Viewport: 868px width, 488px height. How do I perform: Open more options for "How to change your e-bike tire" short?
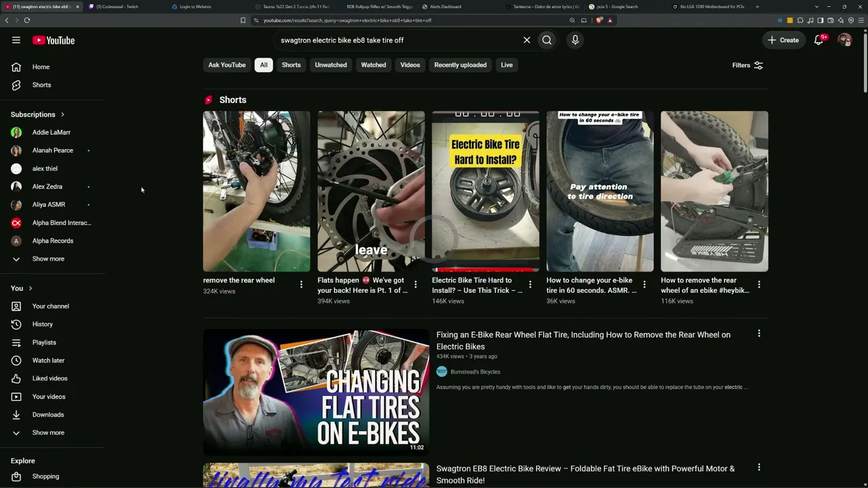[644, 285]
